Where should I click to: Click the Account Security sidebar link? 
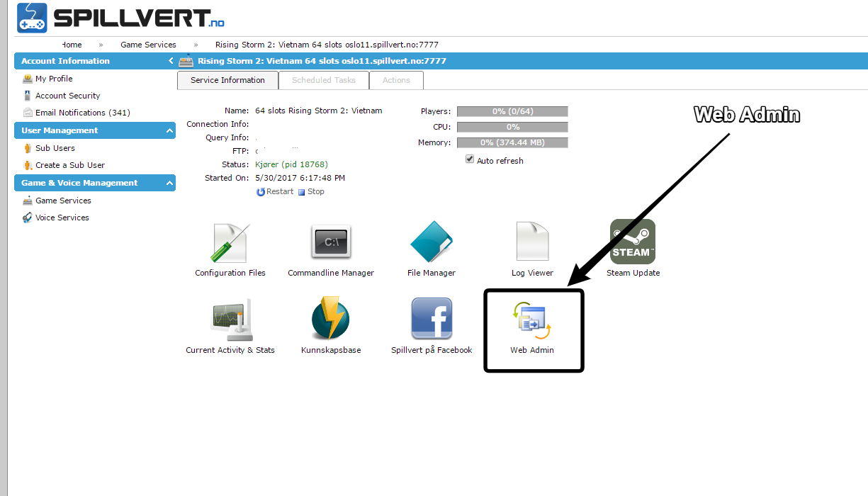(x=67, y=96)
